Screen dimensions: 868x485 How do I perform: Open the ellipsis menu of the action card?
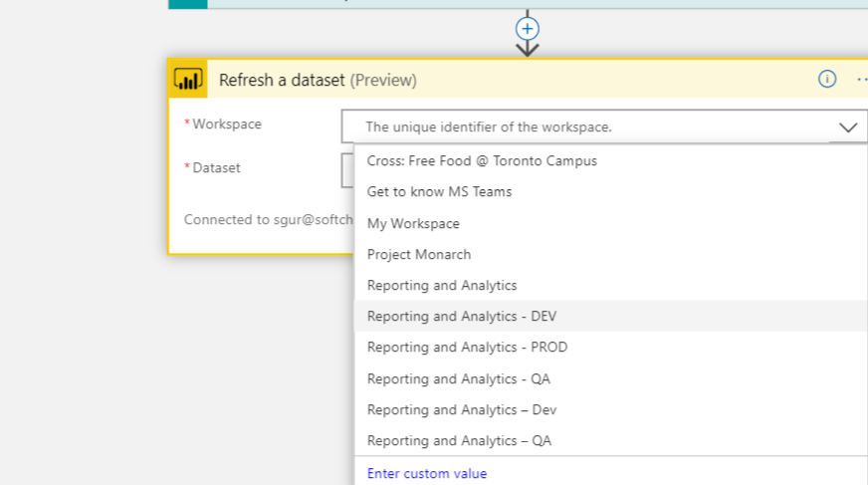(x=861, y=79)
